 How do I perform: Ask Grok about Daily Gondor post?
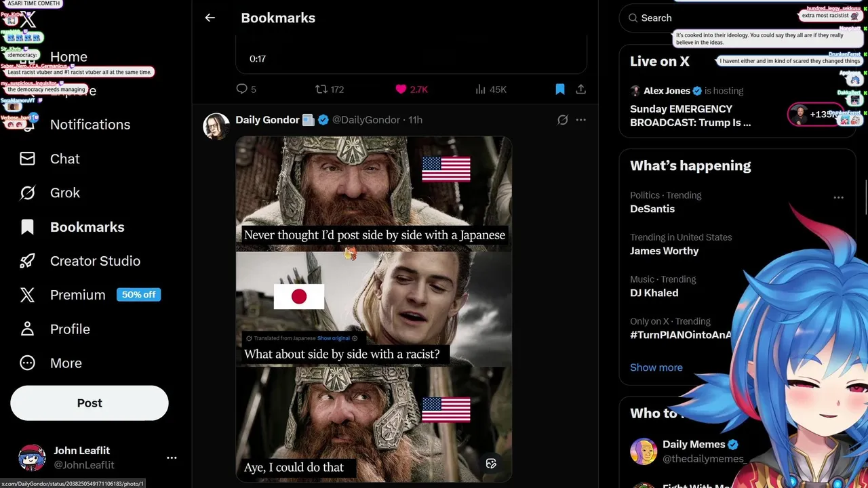562,120
